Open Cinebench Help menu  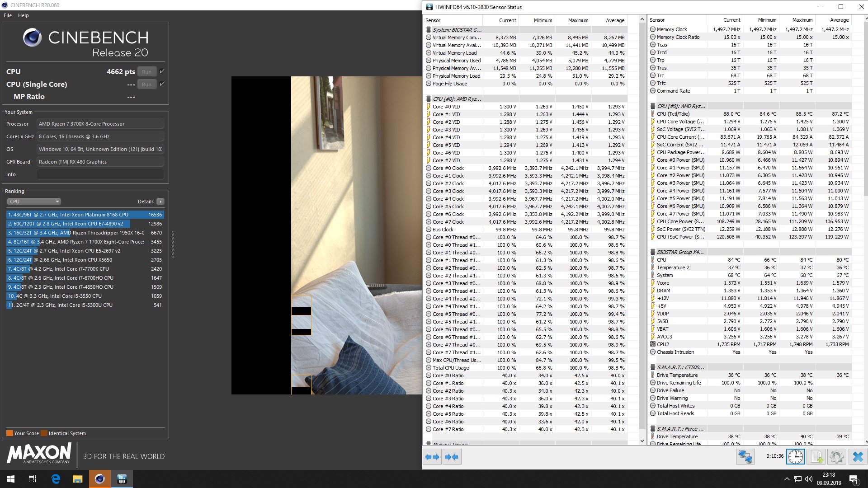pyautogui.click(x=24, y=15)
